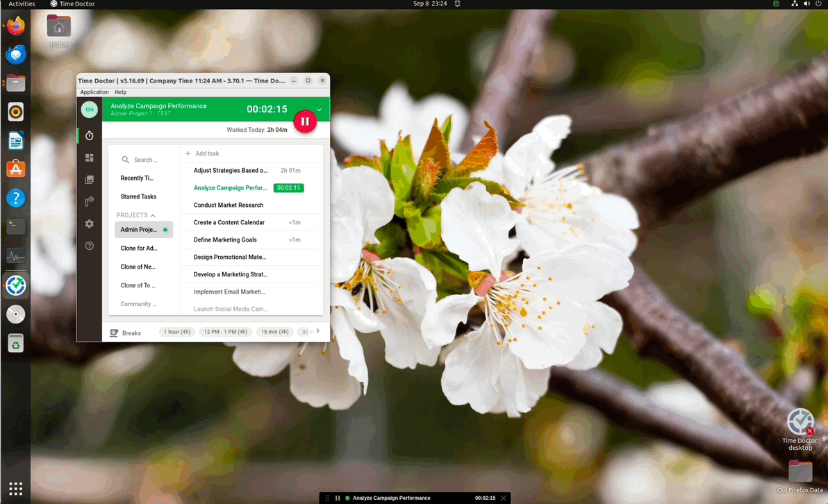The height and width of the screenshot is (504, 828).
Task: Click Time Doctor tray indicator in top bar
Action: pyautogui.click(x=776, y=3)
